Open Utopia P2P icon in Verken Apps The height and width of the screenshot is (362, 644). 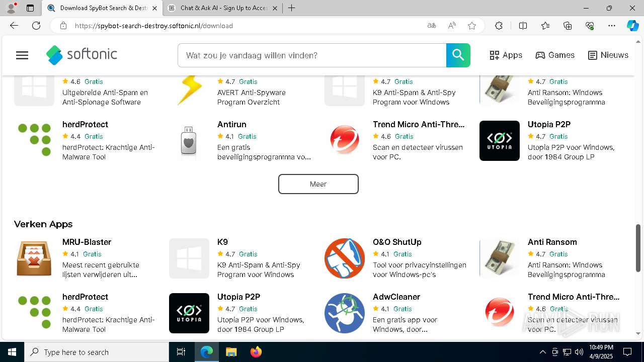point(189,313)
